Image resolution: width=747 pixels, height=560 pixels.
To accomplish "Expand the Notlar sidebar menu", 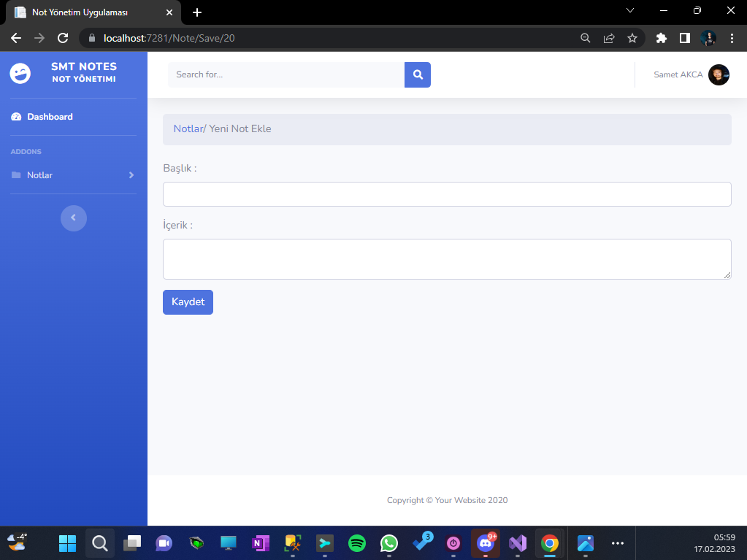I will coord(73,175).
